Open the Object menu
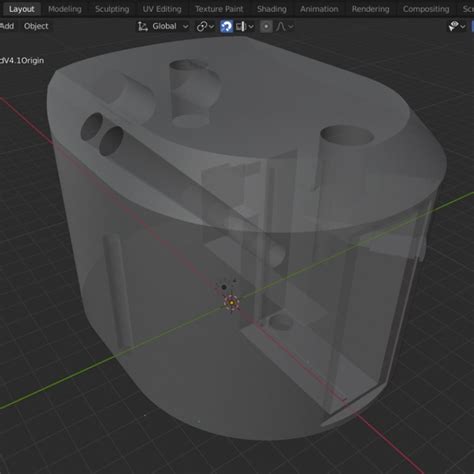Image resolution: width=474 pixels, height=474 pixels. point(36,26)
